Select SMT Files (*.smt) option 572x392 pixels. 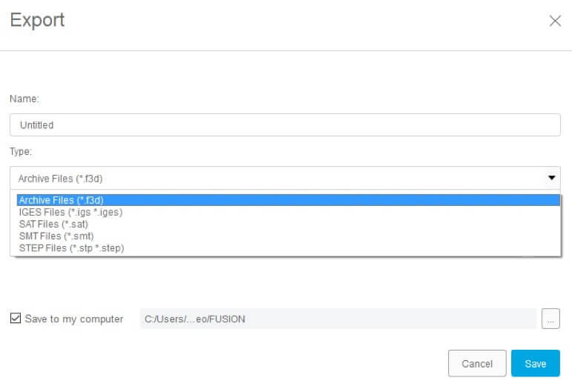coord(288,236)
